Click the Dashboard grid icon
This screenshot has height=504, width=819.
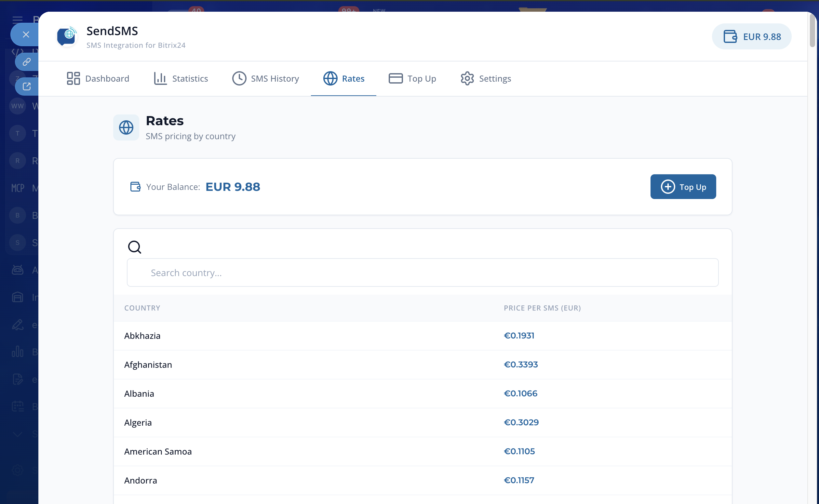(73, 78)
